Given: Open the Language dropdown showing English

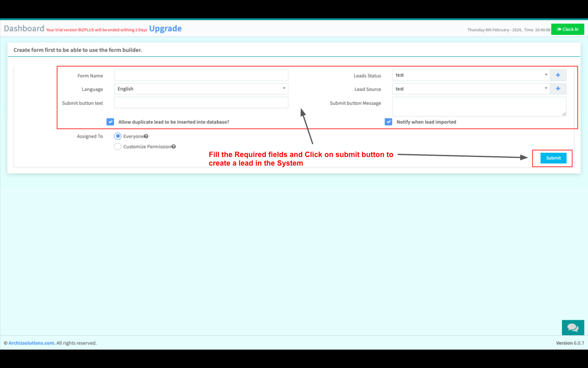Looking at the screenshot, I should coord(201,89).
